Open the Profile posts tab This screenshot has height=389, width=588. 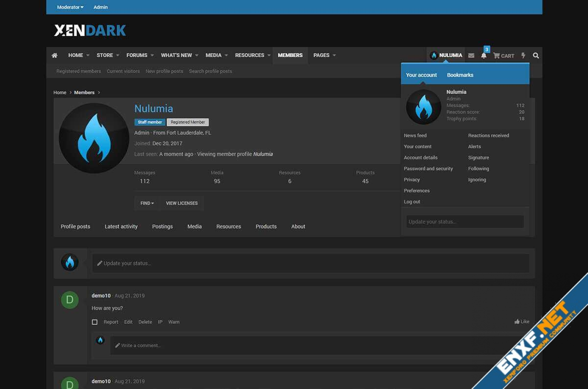tap(75, 226)
